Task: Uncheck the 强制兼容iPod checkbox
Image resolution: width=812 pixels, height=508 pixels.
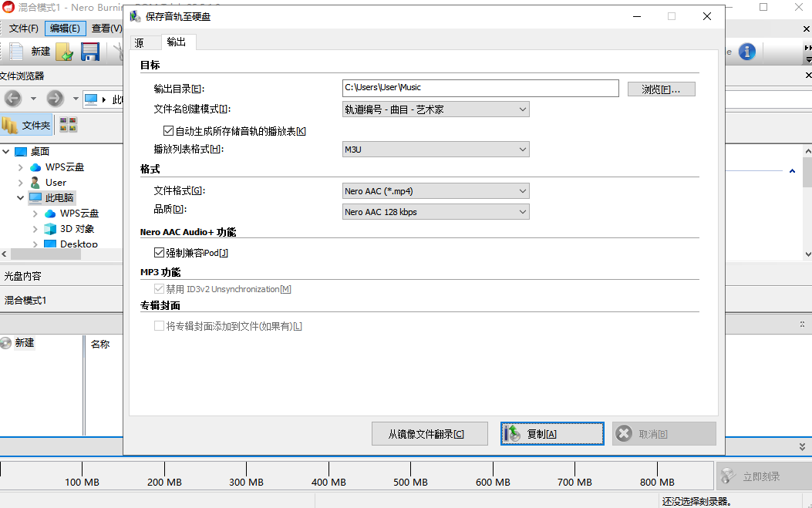Action: [x=160, y=252]
